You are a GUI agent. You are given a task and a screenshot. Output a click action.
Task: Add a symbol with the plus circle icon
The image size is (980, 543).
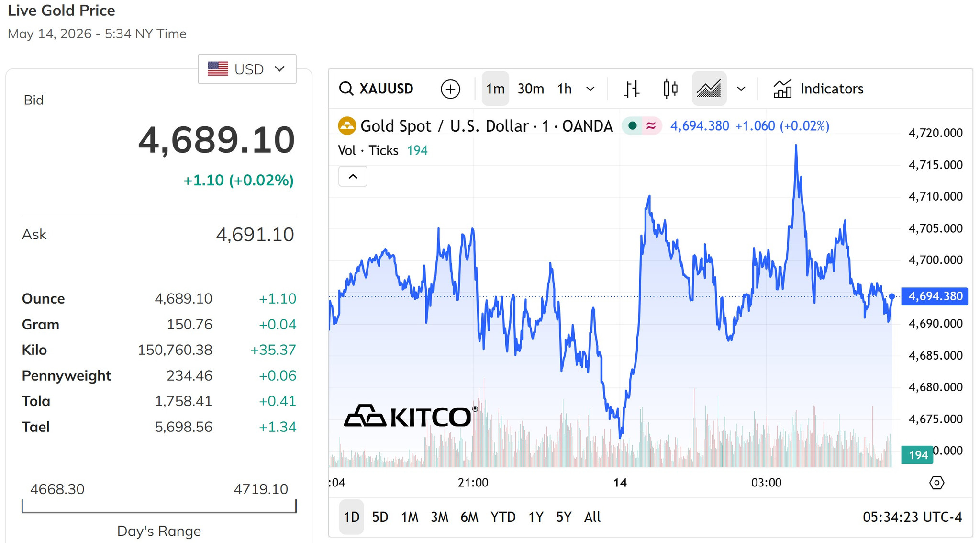tap(450, 89)
